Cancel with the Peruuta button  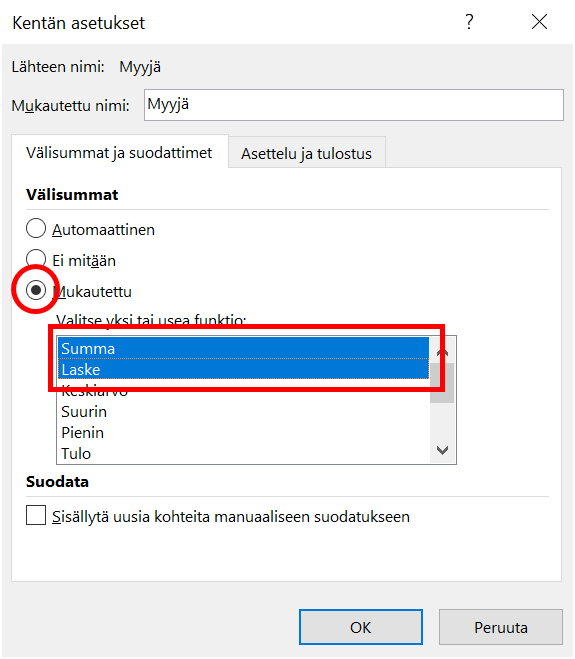501,627
